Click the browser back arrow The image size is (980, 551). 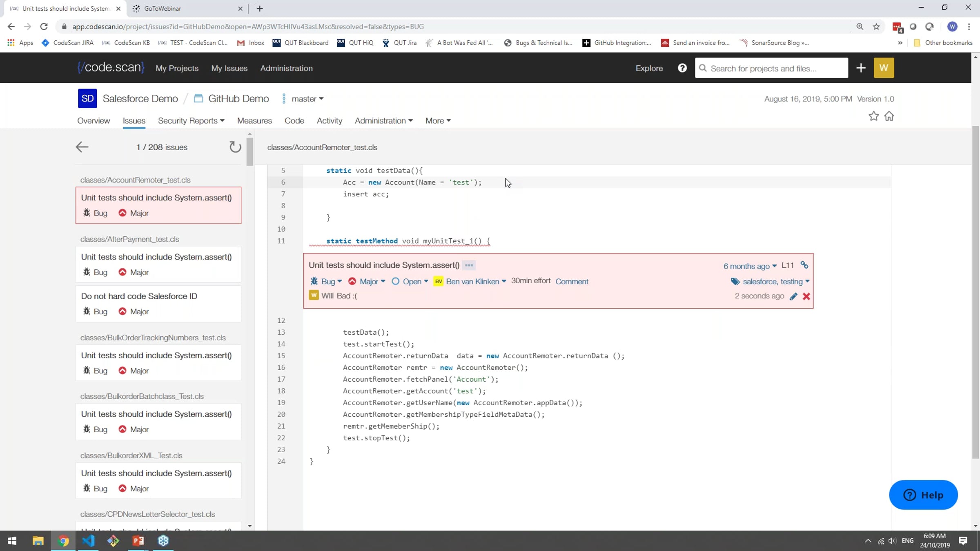(x=11, y=27)
